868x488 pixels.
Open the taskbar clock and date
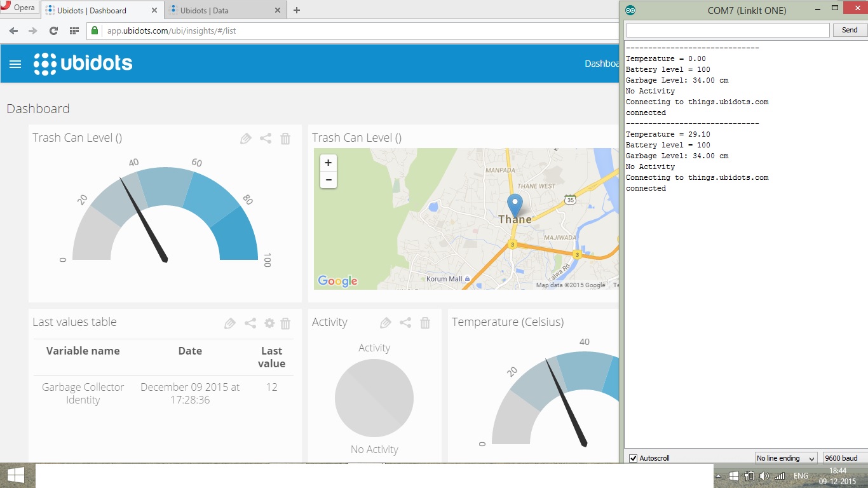click(838, 476)
